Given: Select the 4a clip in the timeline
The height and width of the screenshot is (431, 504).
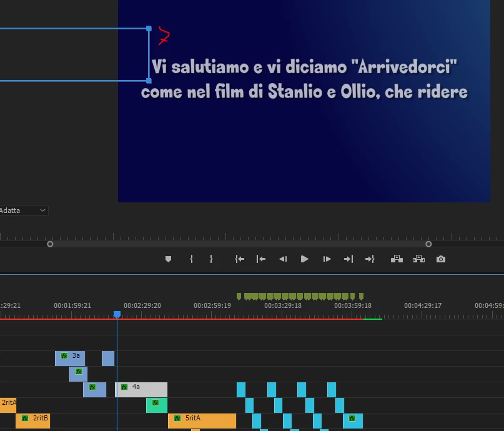Looking at the screenshot, I should click(x=141, y=390).
